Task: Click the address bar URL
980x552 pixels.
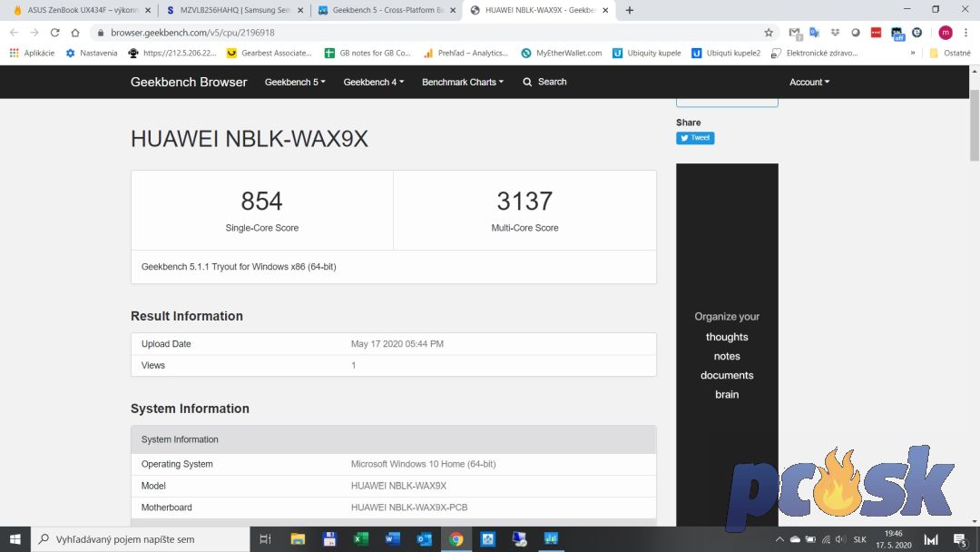Action: pos(192,33)
